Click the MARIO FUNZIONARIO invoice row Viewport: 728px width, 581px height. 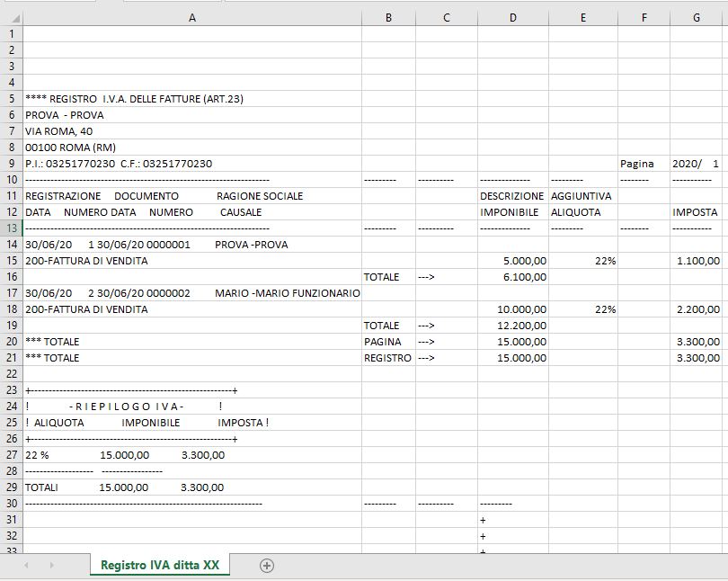(192, 293)
